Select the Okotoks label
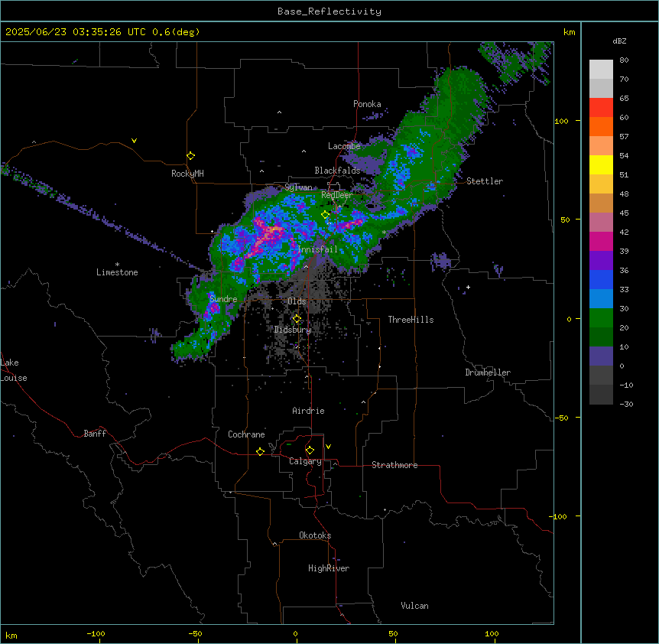Image resolution: width=659 pixels, height=644 pixels. [x=315, y=535]
